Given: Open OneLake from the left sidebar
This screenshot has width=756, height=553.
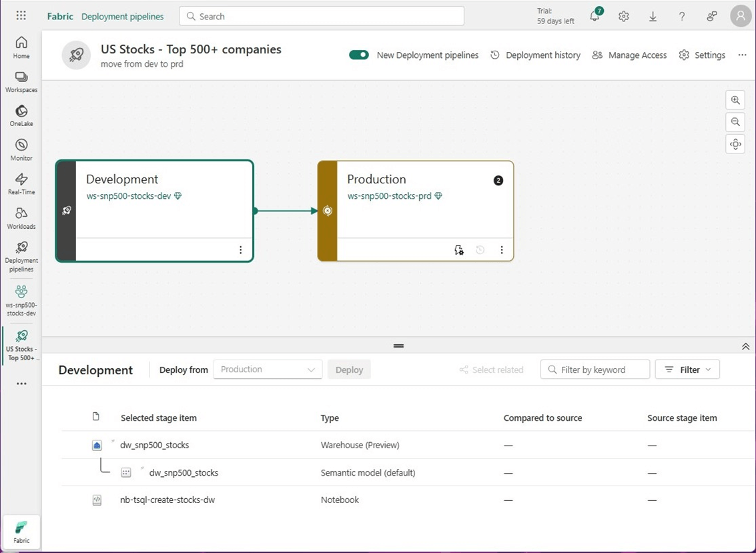Looking at the screenshot, I should click(x=21, y=115).
